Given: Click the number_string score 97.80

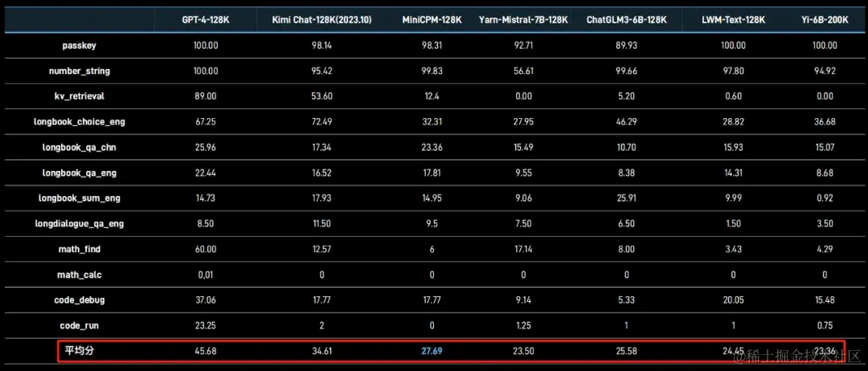Looking at the screenshot, I should (x=733, y=71).
